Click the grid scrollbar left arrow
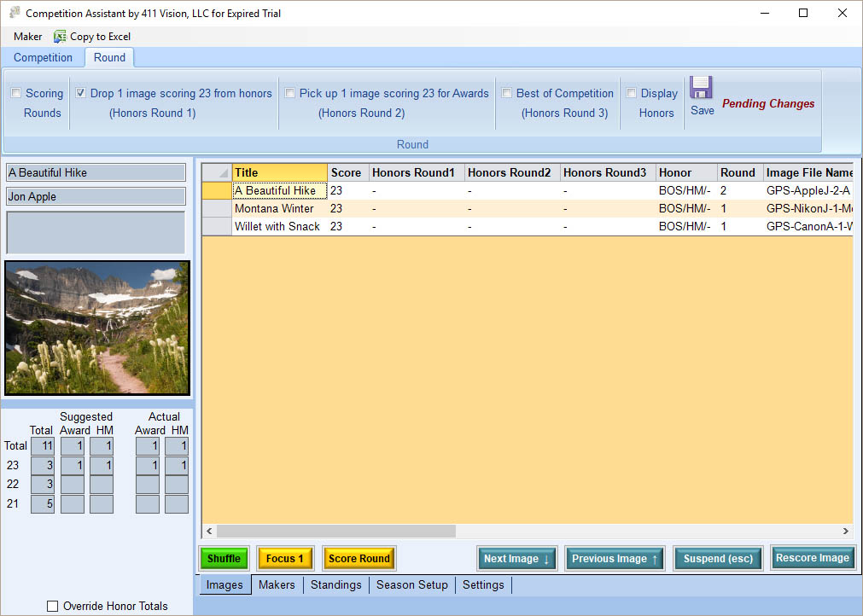 [x=209, y=531]
